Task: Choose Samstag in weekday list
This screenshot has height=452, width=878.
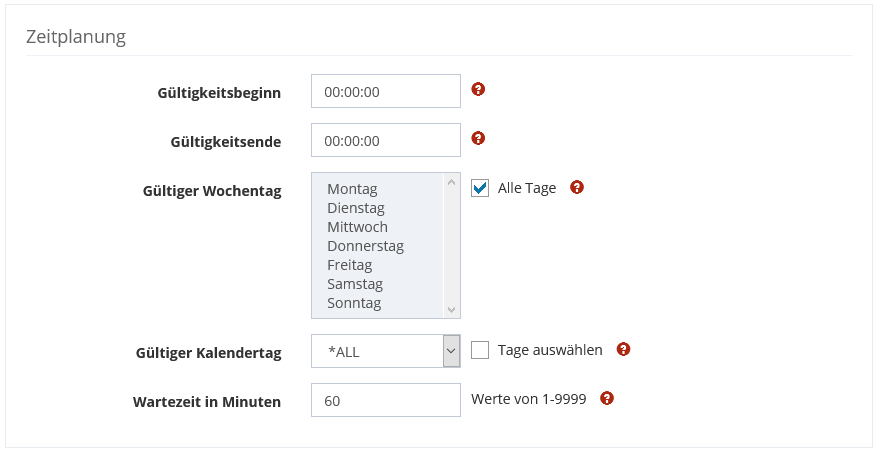Action: (x=354, y=284)
